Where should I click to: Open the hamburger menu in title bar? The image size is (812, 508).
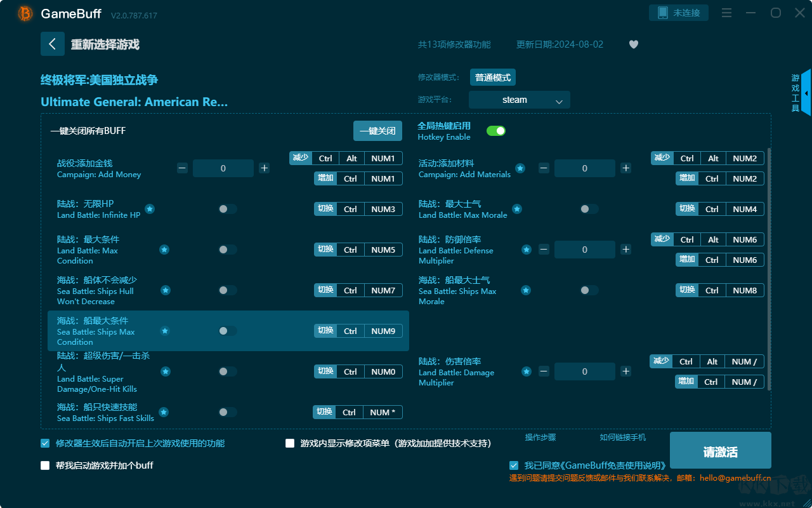click(x=727, y=13)
